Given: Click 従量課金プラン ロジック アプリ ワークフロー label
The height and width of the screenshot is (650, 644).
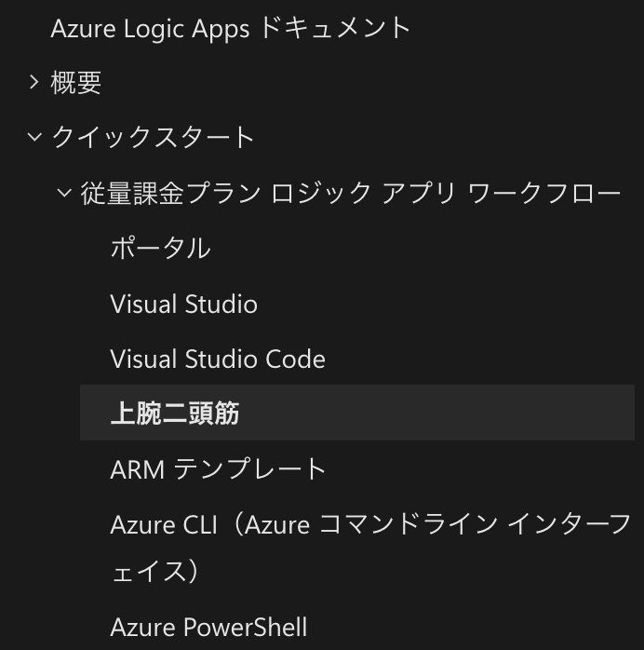Looking at the screenshot, I should 351,193.
